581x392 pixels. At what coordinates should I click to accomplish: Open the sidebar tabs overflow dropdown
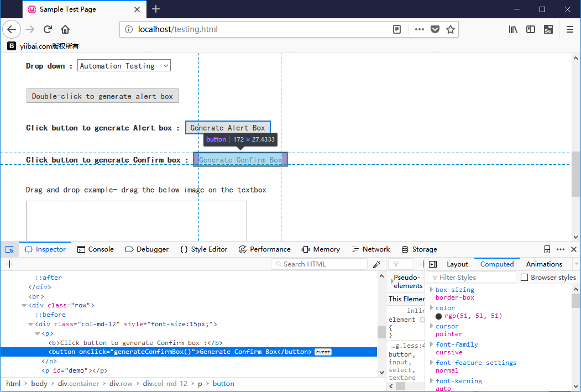click(576, 264)
